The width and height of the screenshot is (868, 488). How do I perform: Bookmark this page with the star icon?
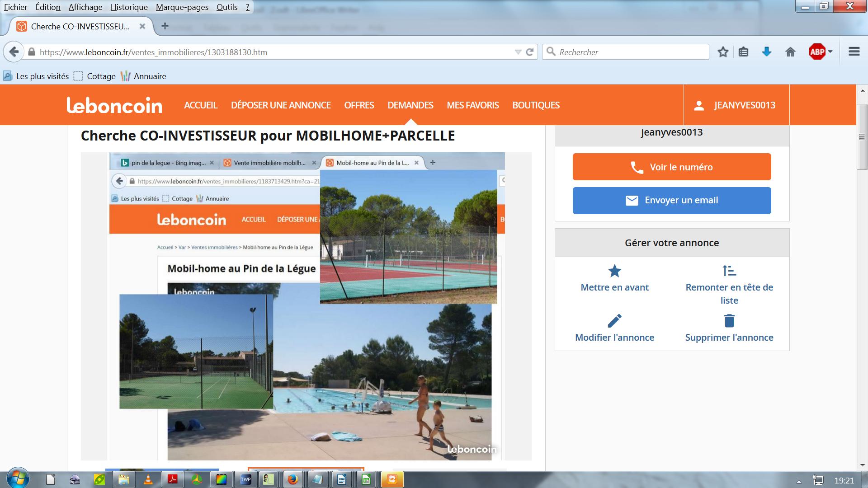click(x=723, y=52)
